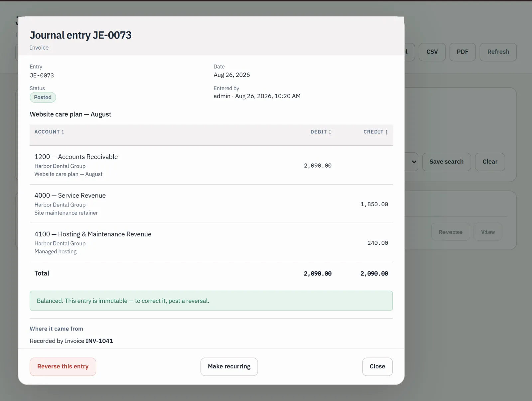Screen dimensions: 532x401
Task: Select the Posted status badge
Action: [x=43, y=97]
